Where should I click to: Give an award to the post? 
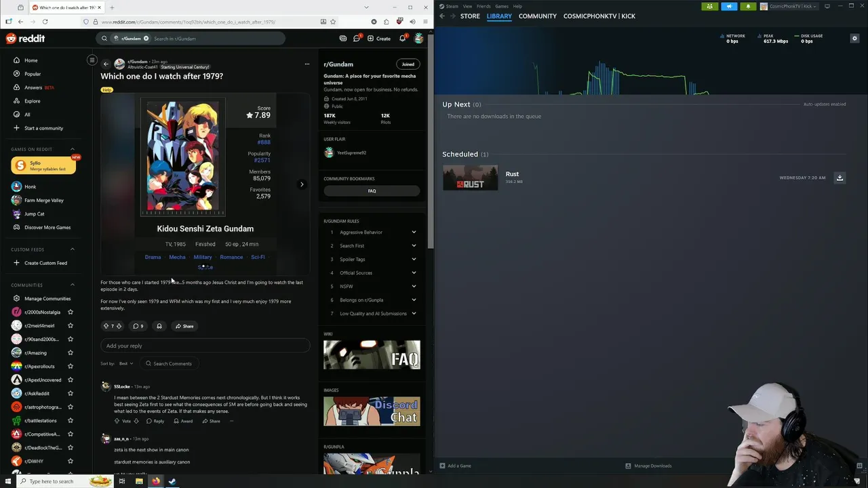point(159,326)
